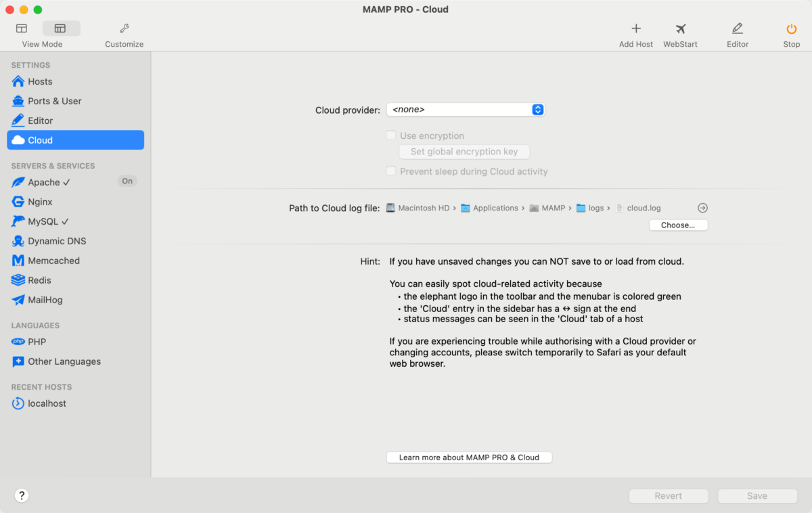Select Other Languages sidebar label
812x513 pixels.
pos(64,361)
